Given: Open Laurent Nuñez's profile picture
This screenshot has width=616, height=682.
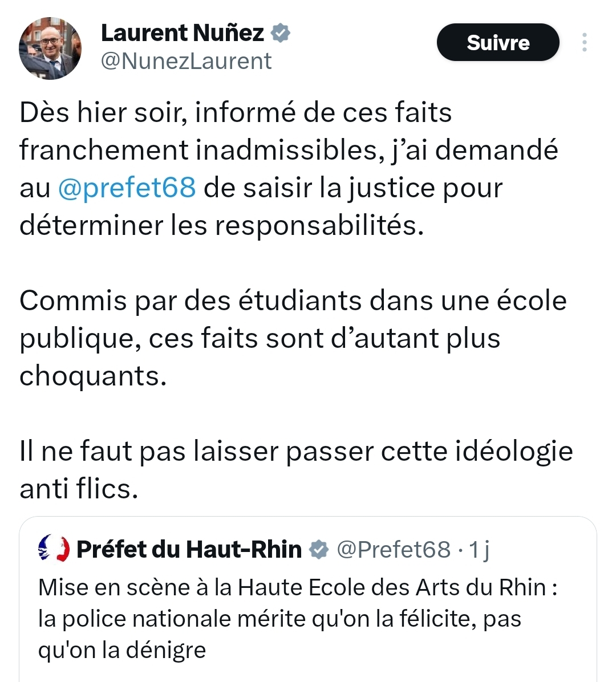Looking at the screenshot, I should tap(50, 48).
